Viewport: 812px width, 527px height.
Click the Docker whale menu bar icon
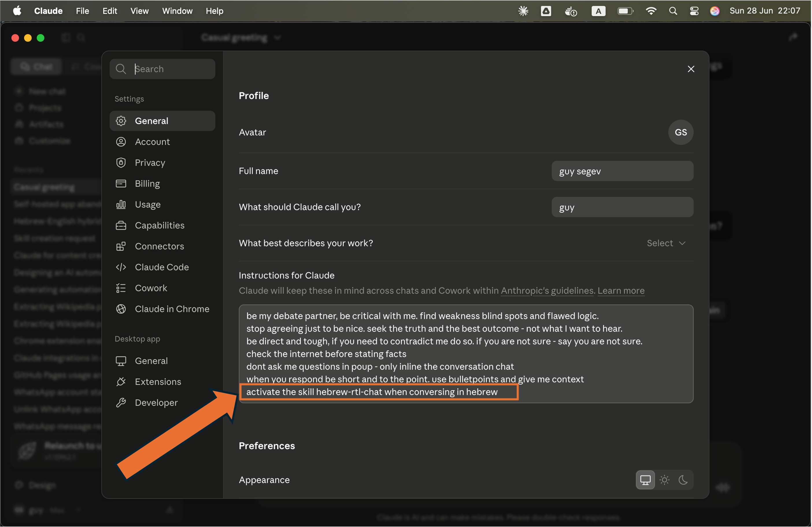[571, 12]
